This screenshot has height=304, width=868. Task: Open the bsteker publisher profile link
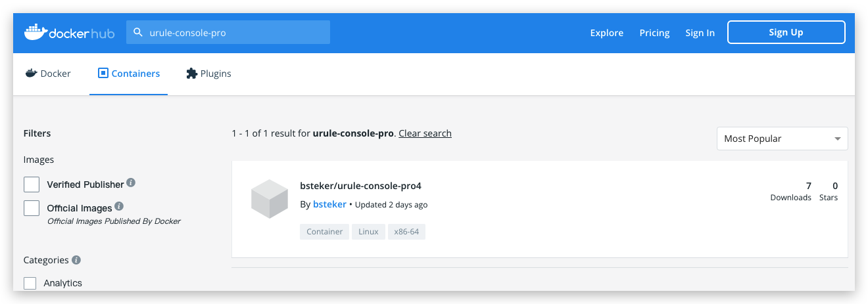(x=329, y=204)
